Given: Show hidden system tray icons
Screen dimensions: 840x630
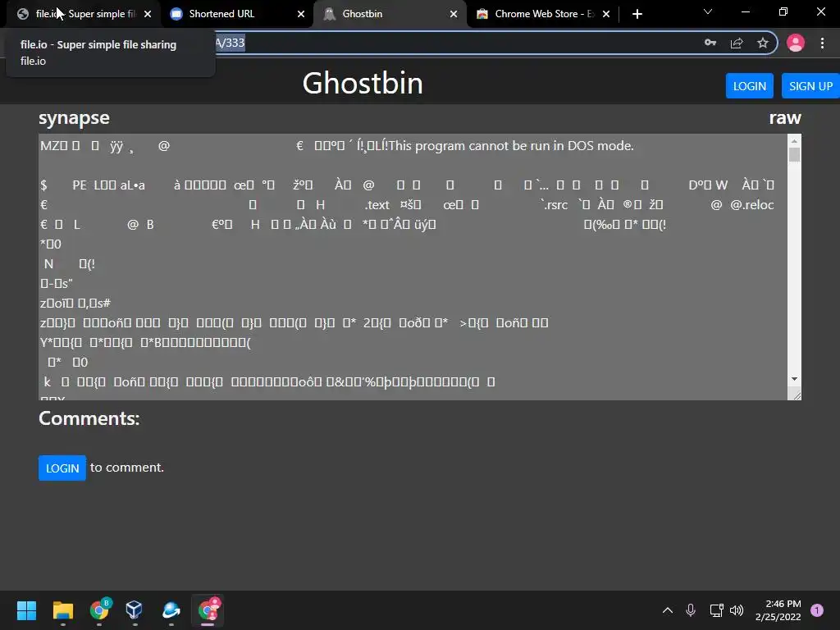Looking at the screenshot, I should [668, 610].
